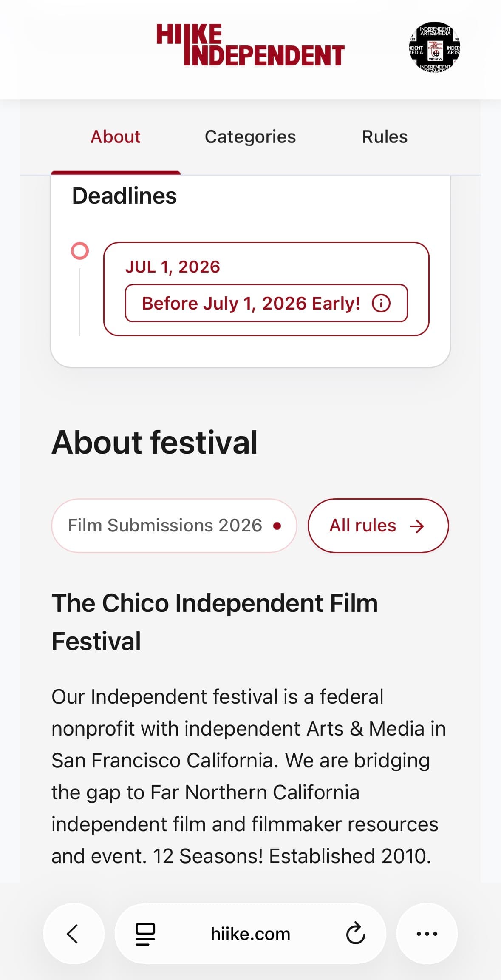Viewport: 501px width, 980px height.
Task: Open the Independent Arts & Media profile avatar
Action: (x=434, y=47)
